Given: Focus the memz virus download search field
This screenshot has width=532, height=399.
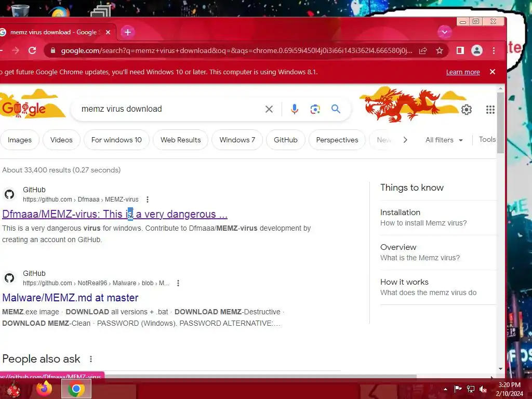Looking at the screenshot, I should pyautogui.click(x=170, y=109).
